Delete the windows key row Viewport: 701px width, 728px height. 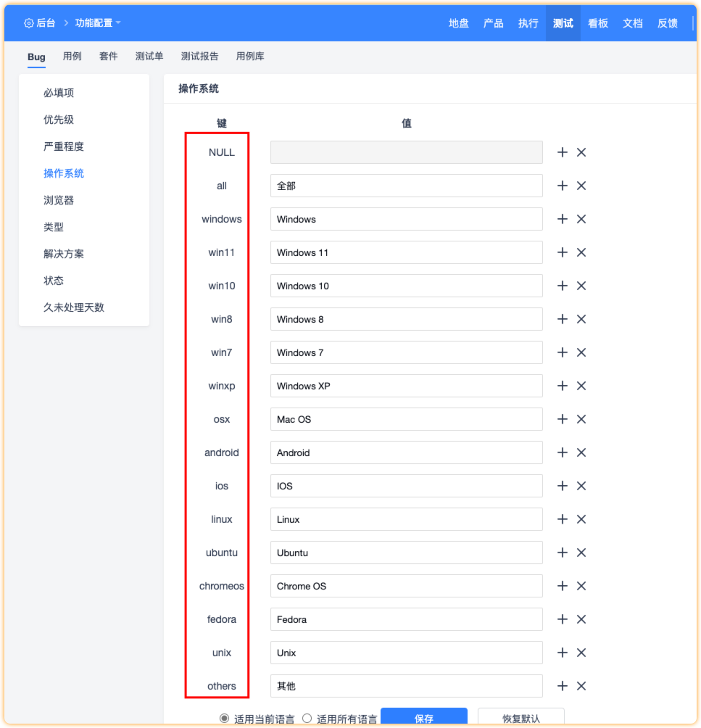[x=581, y=219]
